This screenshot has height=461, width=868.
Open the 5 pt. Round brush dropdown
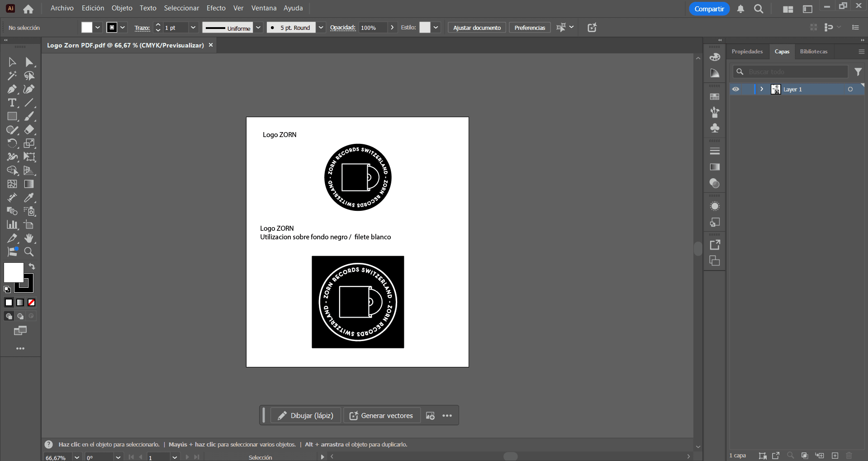321,28
